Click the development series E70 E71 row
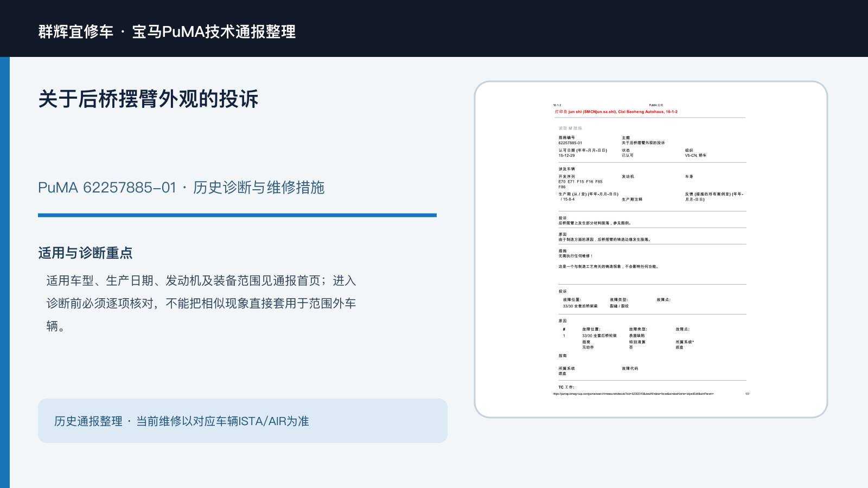868x488 pixels. pyautogui.click(x=580, y=182)
